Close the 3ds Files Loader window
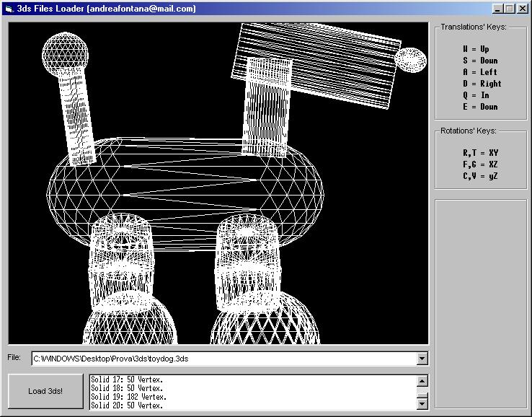This screenshot has width=532, height=417. pyautogui.click(x=522, y=9)
